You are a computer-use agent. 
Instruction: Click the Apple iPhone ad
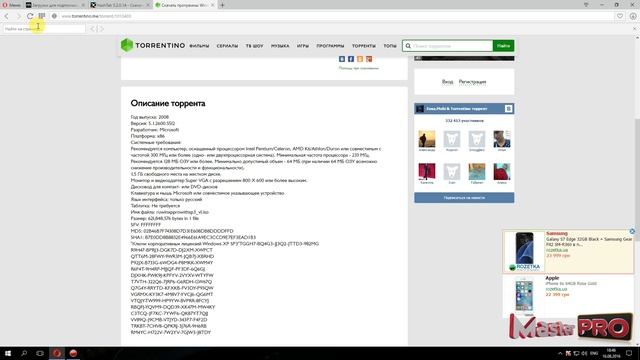(x=568, y=295)
